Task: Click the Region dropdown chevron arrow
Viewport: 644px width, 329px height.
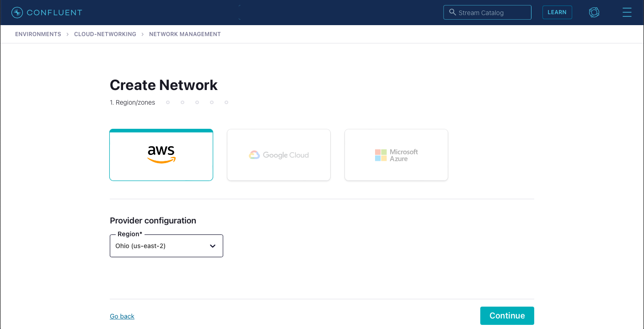Action: pyautogui.click(x=213, y=246)
